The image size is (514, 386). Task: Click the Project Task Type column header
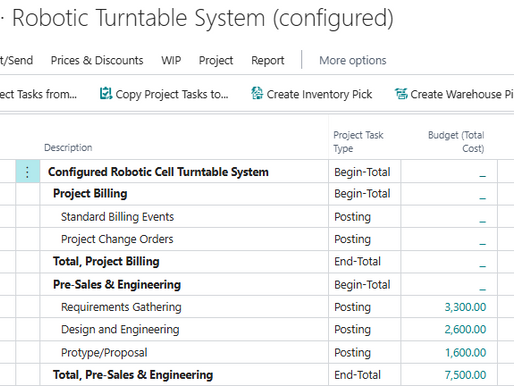[x=358, y=142]
